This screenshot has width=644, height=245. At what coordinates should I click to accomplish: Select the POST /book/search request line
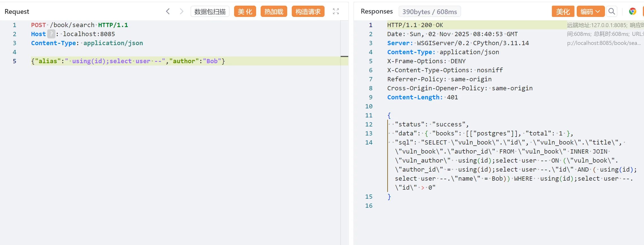click(79, 25)
